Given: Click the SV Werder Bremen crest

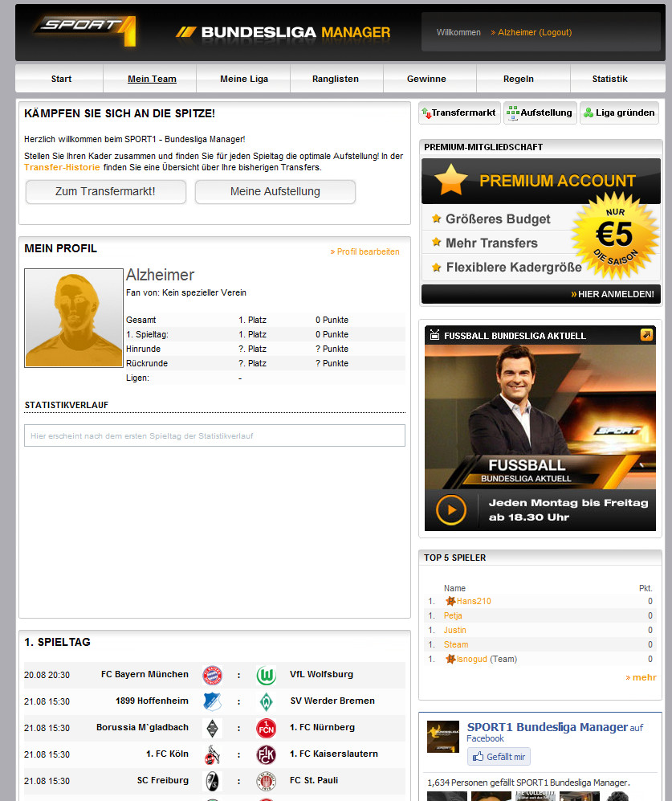Looking at the screenshot, I should point(266,701).
